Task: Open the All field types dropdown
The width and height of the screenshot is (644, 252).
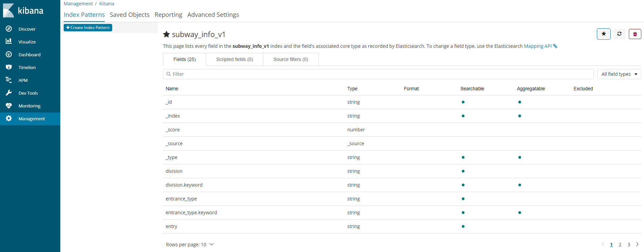Action: [x=619, y=74]
